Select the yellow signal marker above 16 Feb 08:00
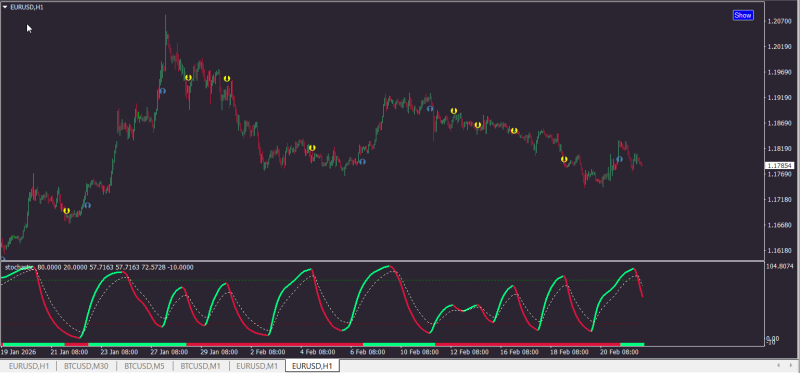Screen dimensions: 800x373 pyautogui.click(x=514, y=131)
